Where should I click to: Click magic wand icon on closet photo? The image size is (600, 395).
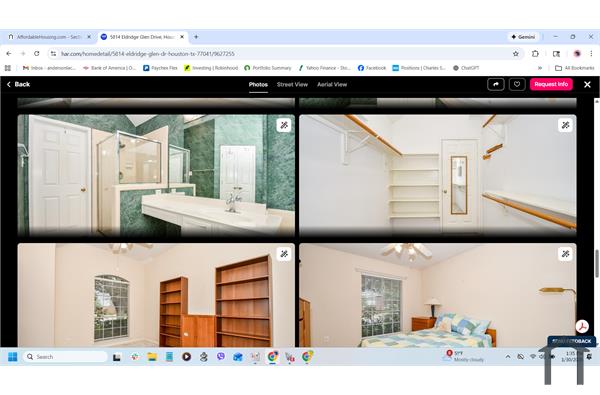(566, 125)
